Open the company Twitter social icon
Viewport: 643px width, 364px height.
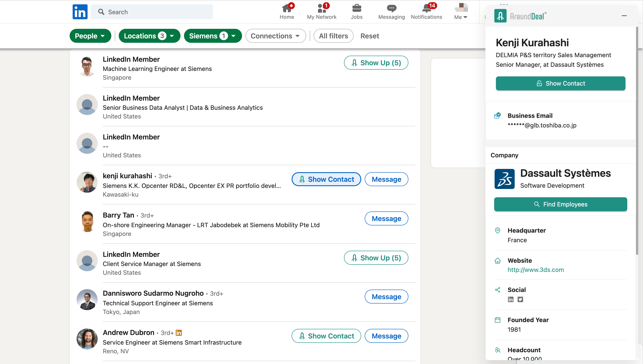(520, 299)
